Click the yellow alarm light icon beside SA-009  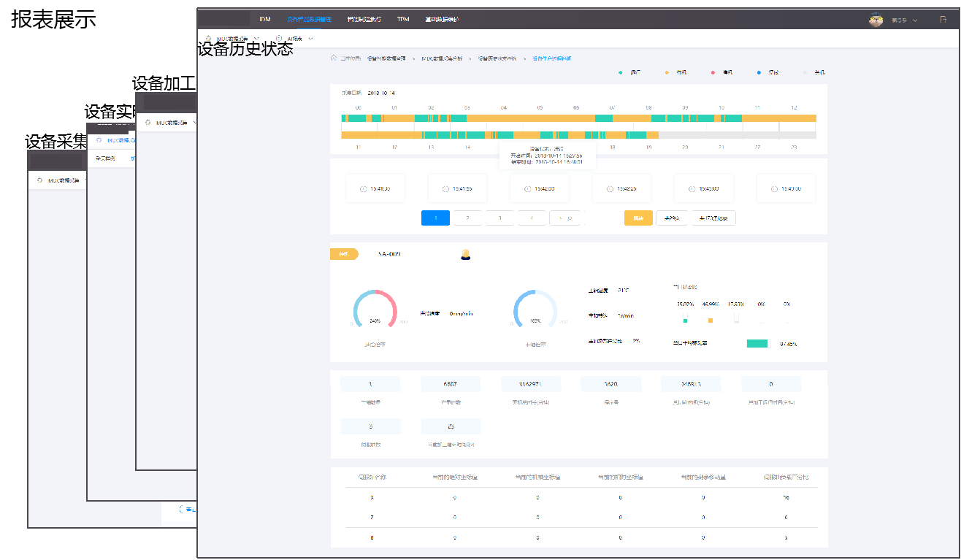click(465, 254)
